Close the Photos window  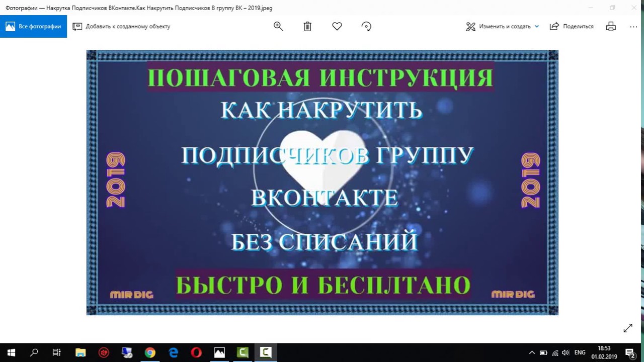click(634, 8)
